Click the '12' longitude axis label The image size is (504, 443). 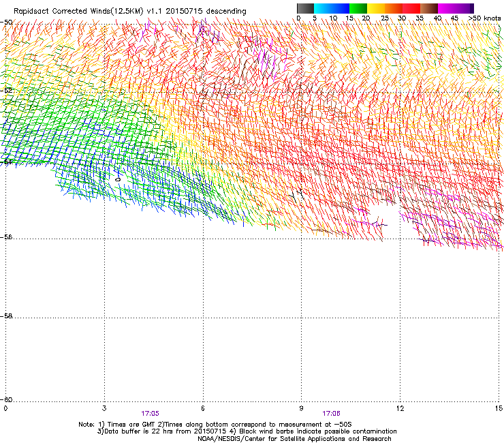400,408
